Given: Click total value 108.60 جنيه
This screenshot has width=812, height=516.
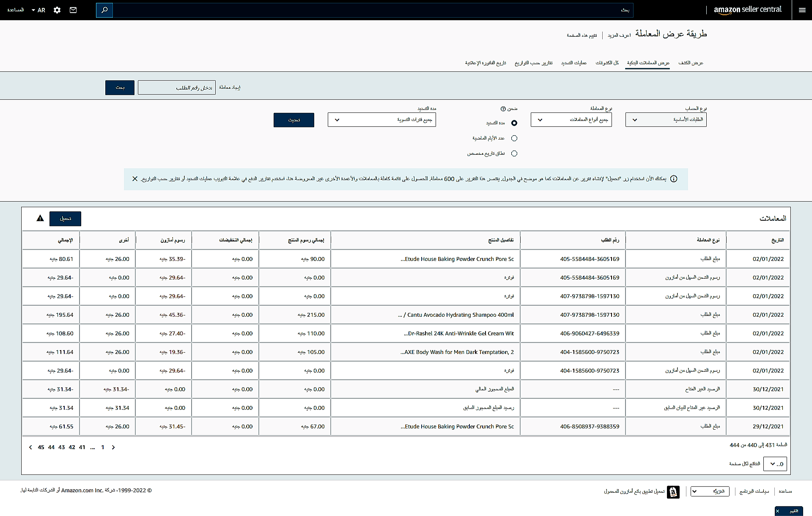Looking at the screenshot, I should (60, 334).
